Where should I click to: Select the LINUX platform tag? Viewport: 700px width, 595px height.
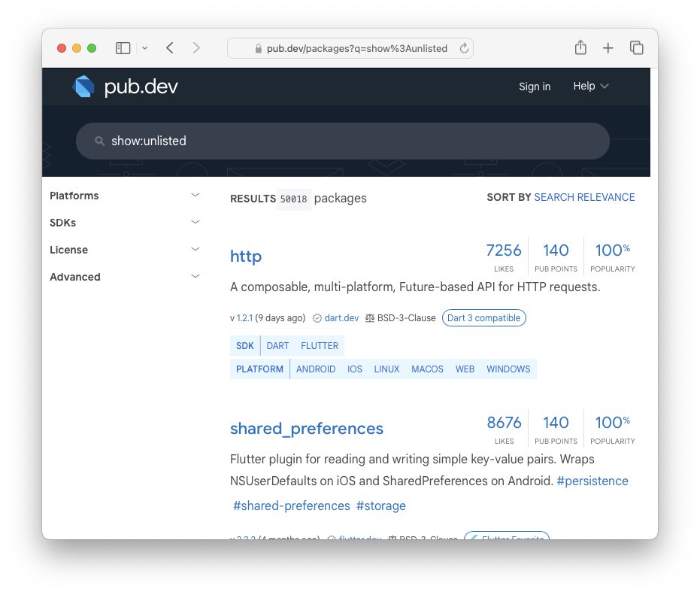pyautogui.click(x=386, y=369)
